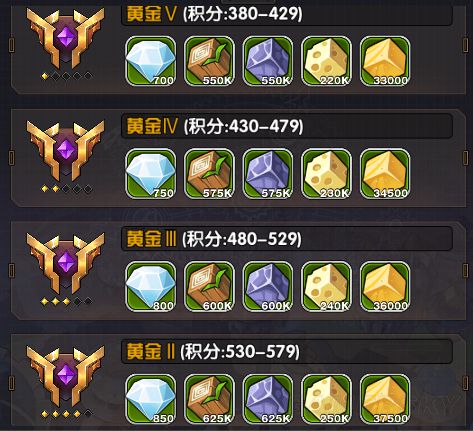Click the 黄金V (积分:380-429) title bar
Viewport: 473px width, 431px height.
[x=287, y=15]
